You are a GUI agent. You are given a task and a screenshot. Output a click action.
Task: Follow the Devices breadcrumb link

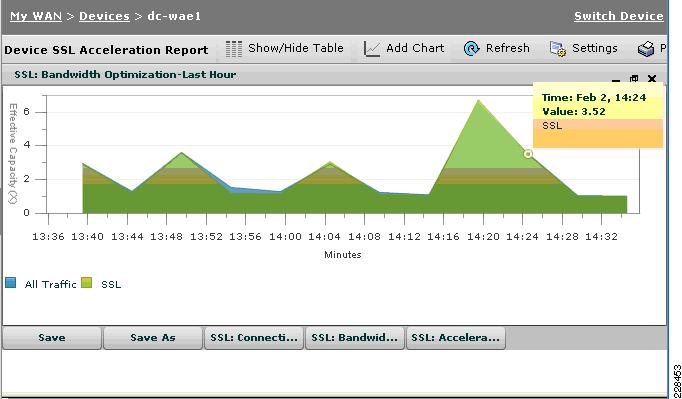coord(104,16)
